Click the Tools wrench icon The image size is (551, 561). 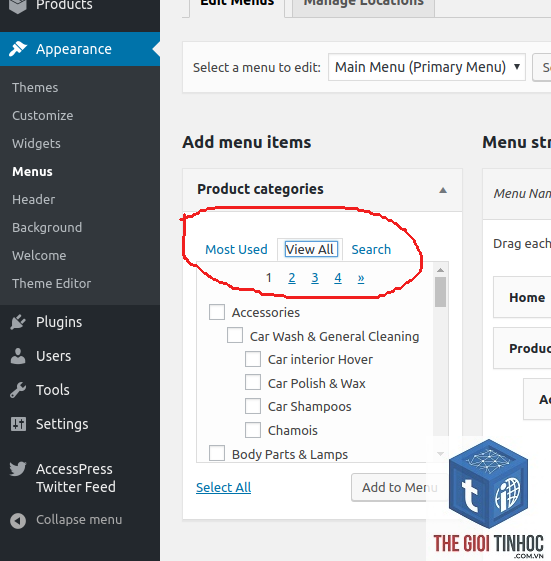(x=18, y=390)
